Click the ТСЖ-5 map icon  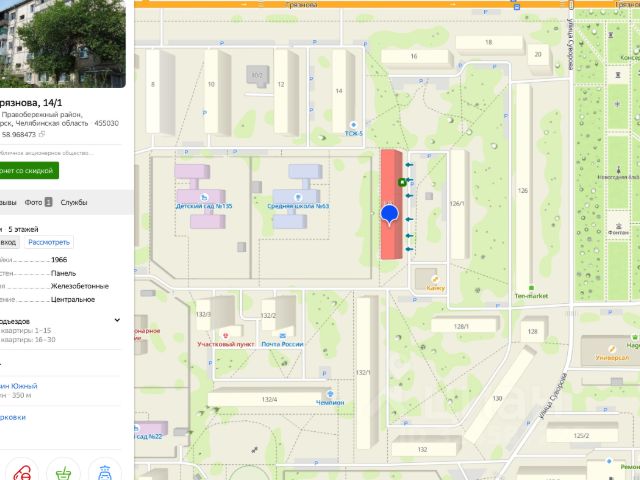(x=353, y=125)
